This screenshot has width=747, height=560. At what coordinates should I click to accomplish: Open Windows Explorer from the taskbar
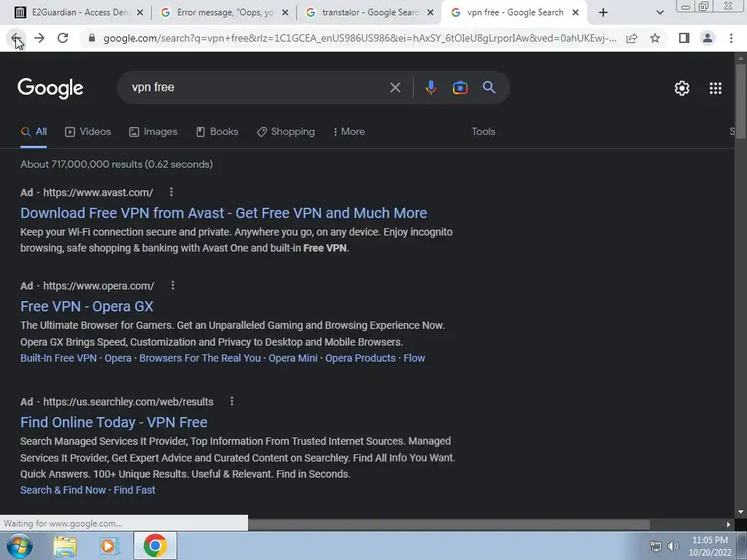pyautogui.click(x=65, y=545)
